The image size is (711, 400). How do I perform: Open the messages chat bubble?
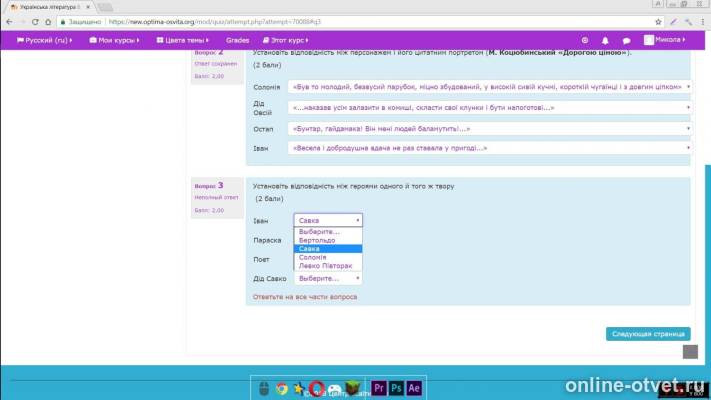pos(626,40)
